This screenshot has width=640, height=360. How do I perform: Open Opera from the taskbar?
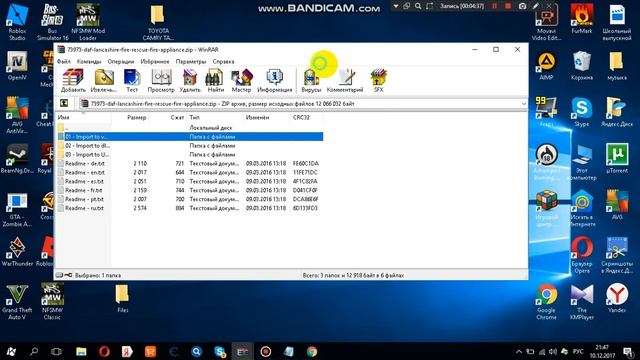[104, 351]
